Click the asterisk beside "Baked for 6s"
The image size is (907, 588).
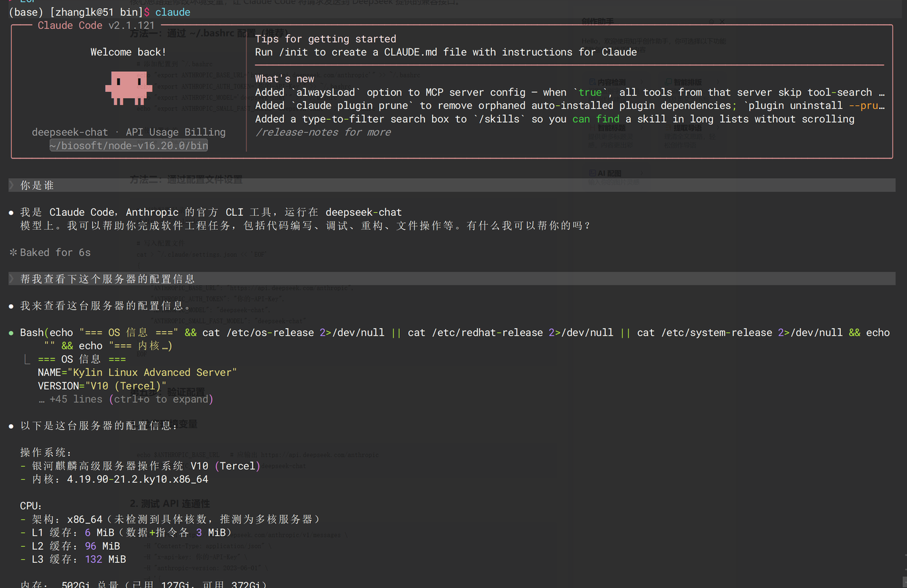tap(13, 252)
